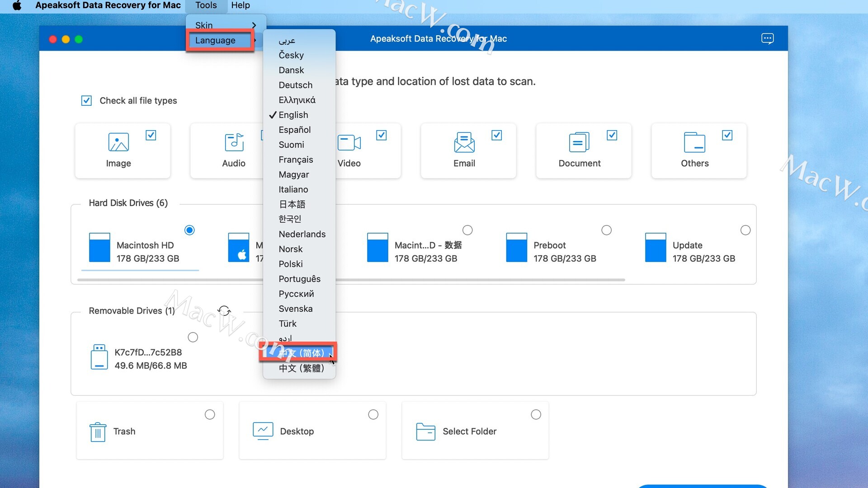Open the Language submenu entry
The width and height of the screenshot is (868, 488).
[x=221, y=40]
